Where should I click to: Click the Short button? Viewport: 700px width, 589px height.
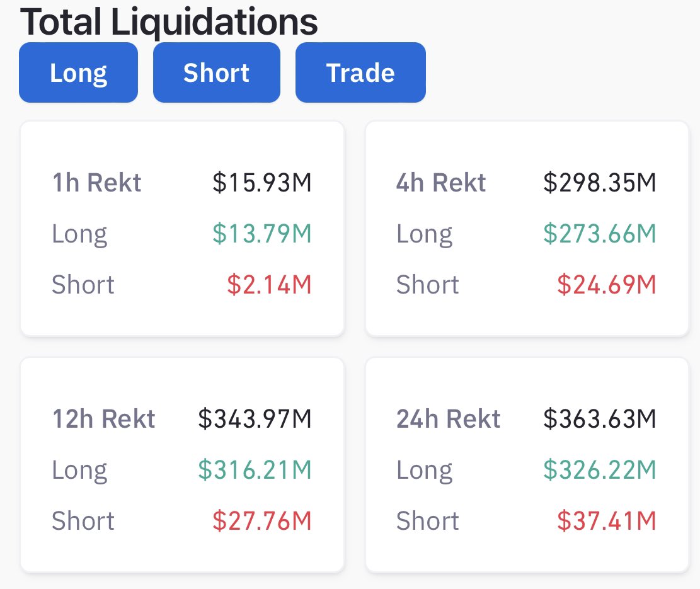click(217, 72)
